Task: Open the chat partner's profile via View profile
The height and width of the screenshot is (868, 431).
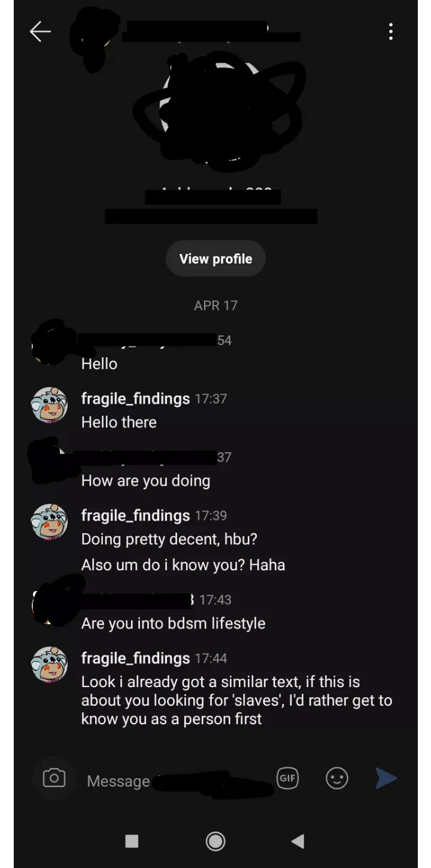Action: pos(215,258)
